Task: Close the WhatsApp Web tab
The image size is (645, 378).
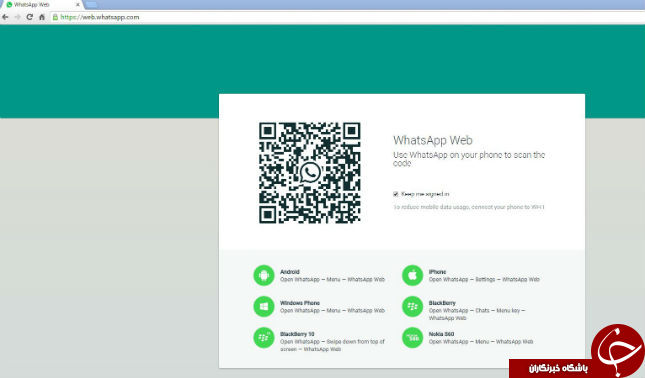Action: click(x=78, y=5)
